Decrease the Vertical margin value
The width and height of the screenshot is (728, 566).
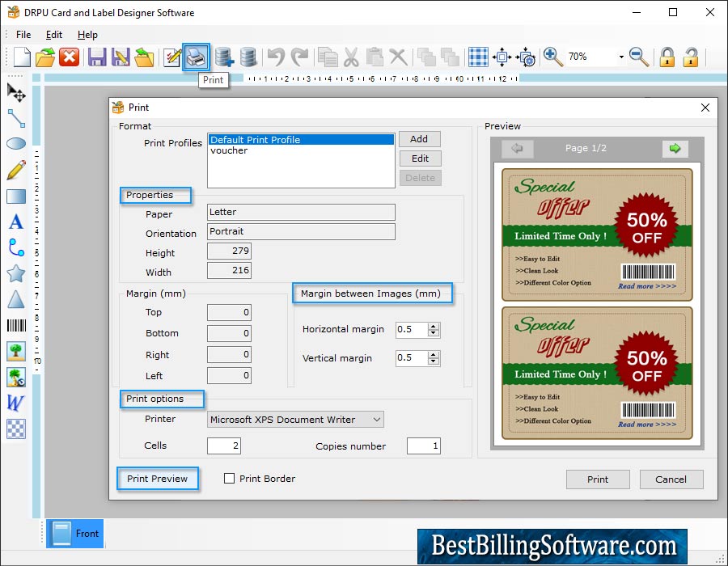[434, 361]
